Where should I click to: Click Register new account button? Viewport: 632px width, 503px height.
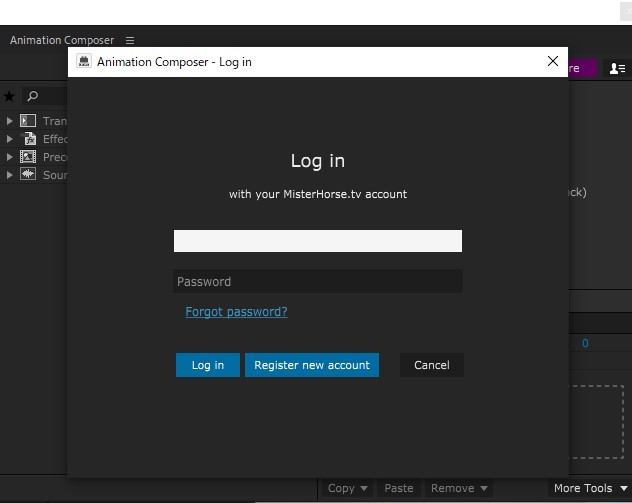pos(312,365)
